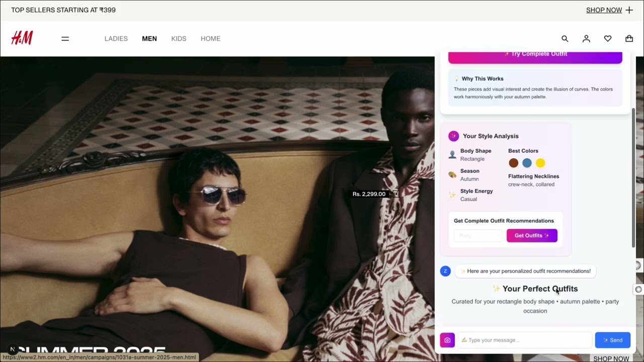Select the brown best color swatch

tap(513, 163)
